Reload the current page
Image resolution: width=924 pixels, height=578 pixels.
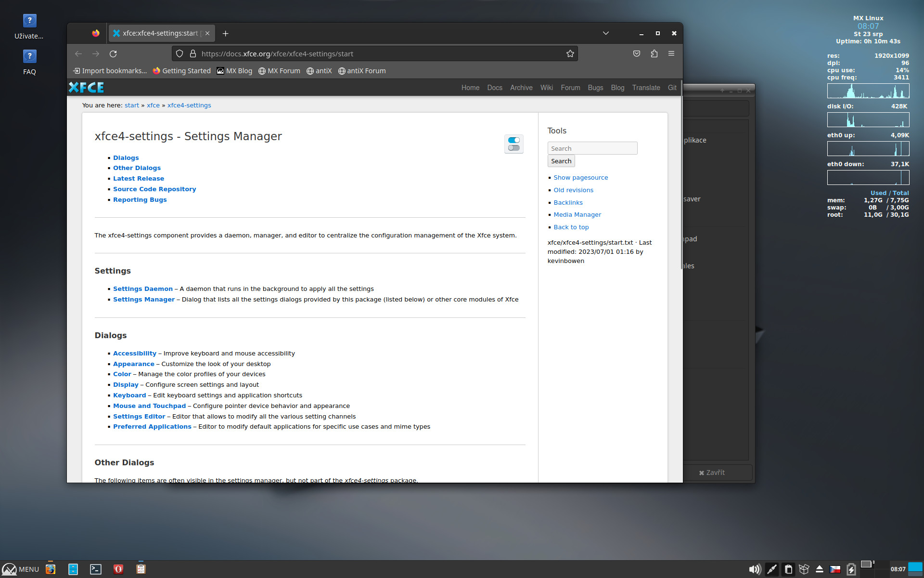tap(113, 54)
